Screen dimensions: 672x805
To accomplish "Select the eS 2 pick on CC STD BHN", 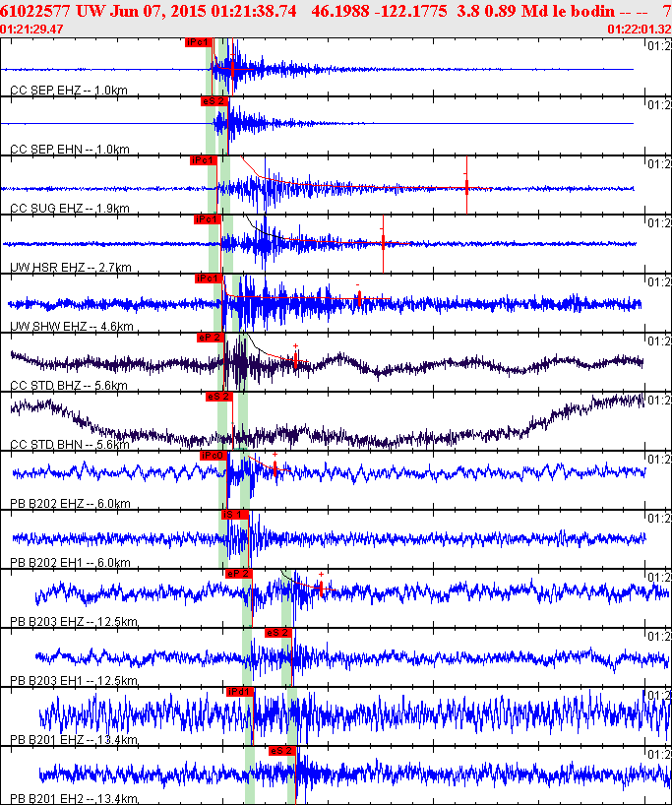I will pyautogui.click(x=219, y=397).
